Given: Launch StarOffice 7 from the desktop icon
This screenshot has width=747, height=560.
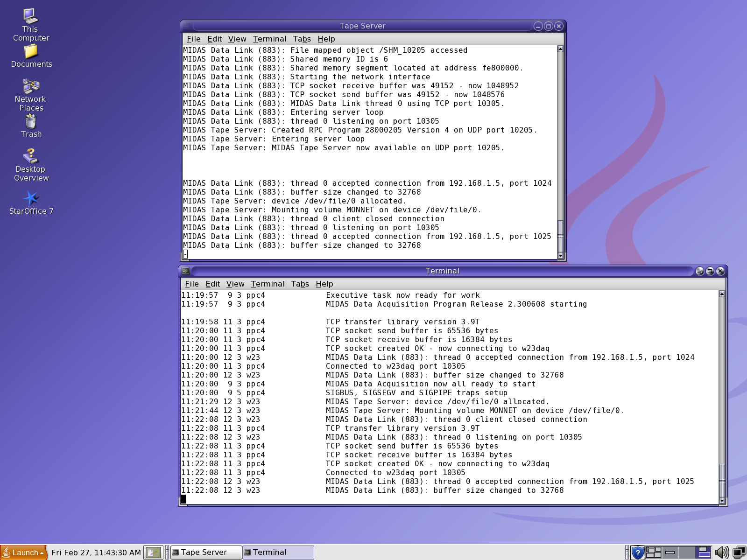Looking at the screenshot, I should coord(31,203).
